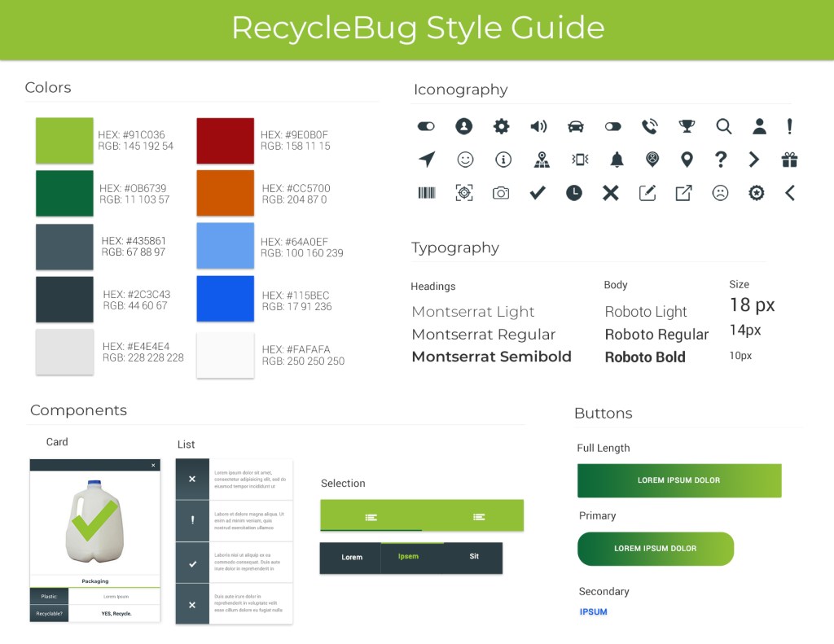Image resolution: width=834 pixels, height=644 pixels.
Task: Click the camera icon
Action: point(501,193)
